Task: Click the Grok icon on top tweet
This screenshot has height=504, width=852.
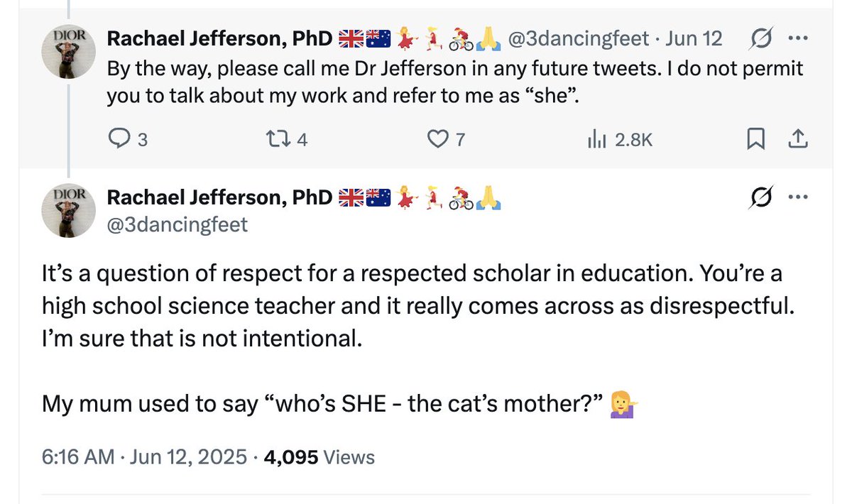Action: click(x=758, y=38)
